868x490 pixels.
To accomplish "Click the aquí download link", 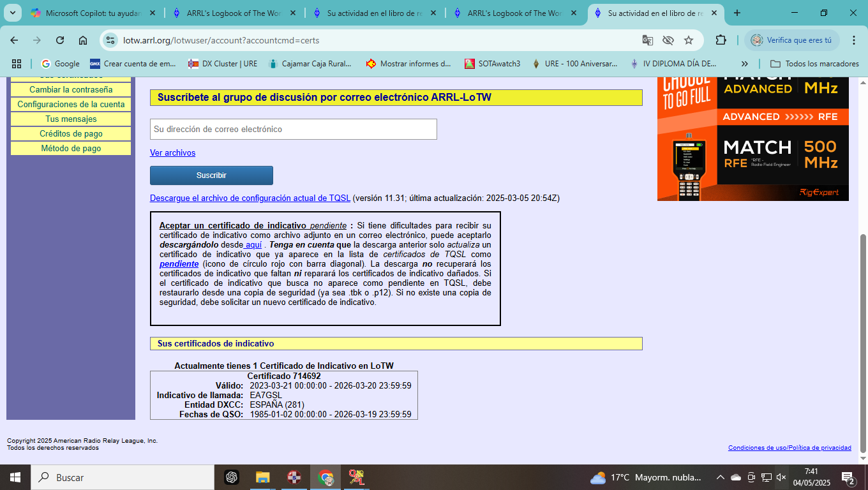I will pos(253,245).
